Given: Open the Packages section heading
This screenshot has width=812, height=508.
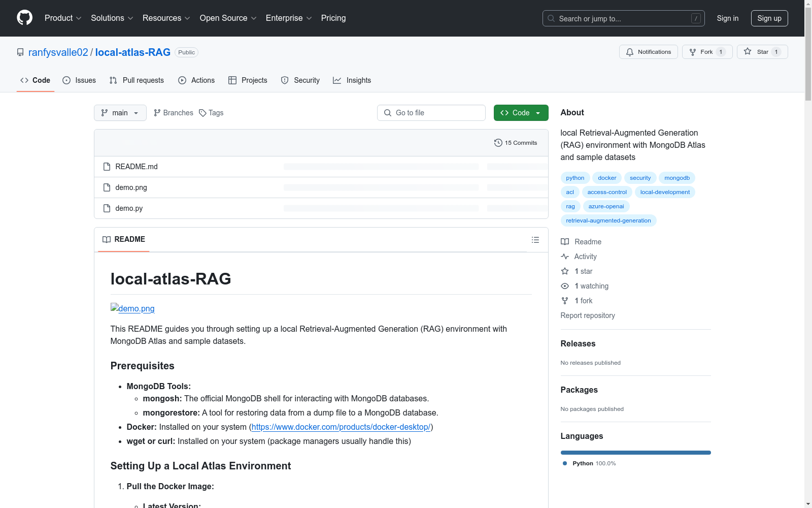Looking at the screenshot, I should 579,390.
